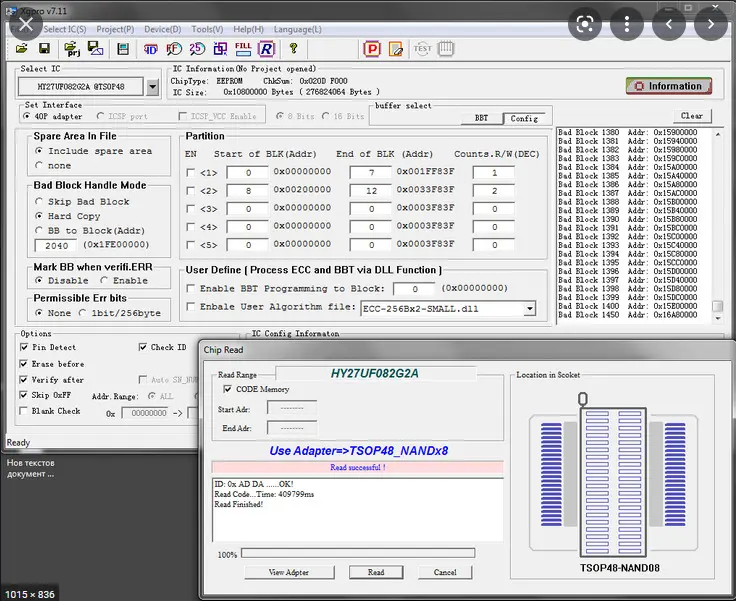Toggle the Pin Detect checkbox
736x601 pixels.
pos(26,347)
